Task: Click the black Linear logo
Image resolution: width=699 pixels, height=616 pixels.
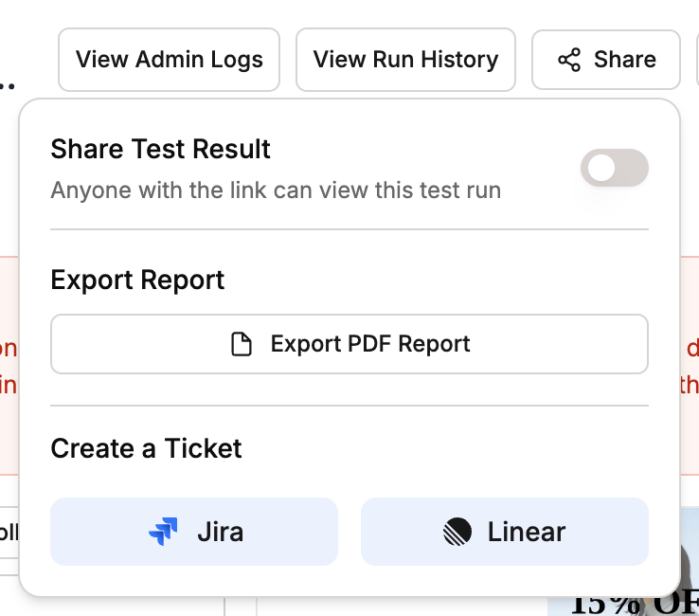Action: (457, 532)
